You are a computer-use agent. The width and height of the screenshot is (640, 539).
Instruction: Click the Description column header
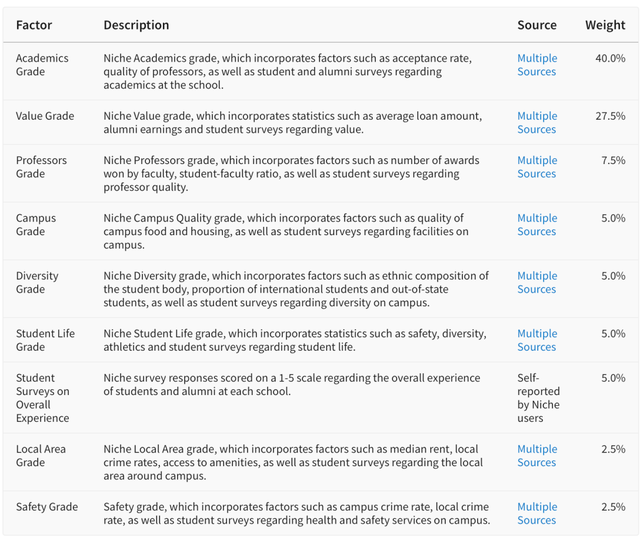coord(136,25)
